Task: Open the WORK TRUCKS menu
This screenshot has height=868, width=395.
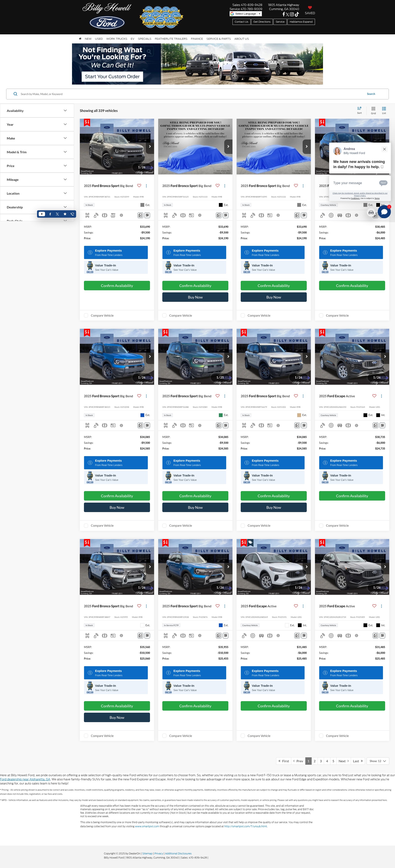Action: (x=117, y=39)
